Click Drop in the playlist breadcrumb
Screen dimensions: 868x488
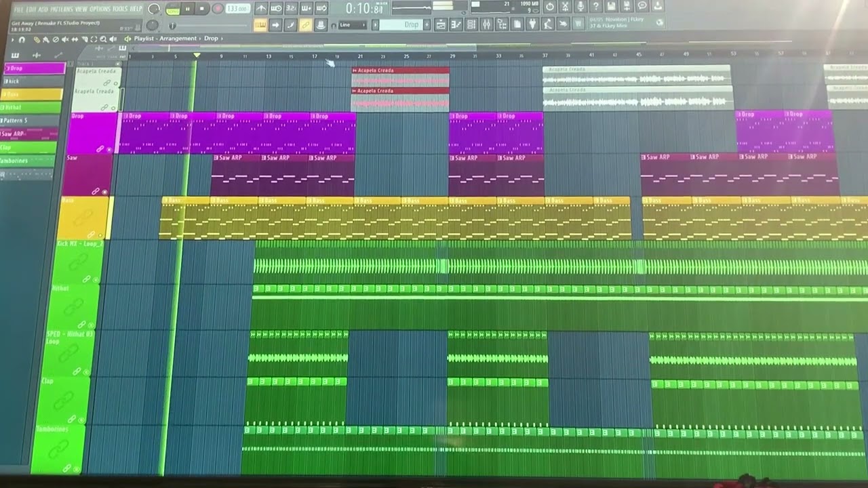pos(211,39)
